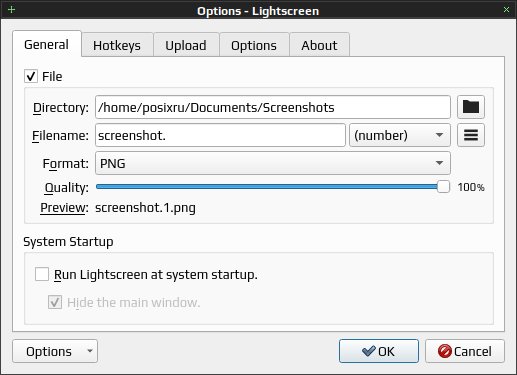
Task: View the About tab
Action: tap(319, 45)
